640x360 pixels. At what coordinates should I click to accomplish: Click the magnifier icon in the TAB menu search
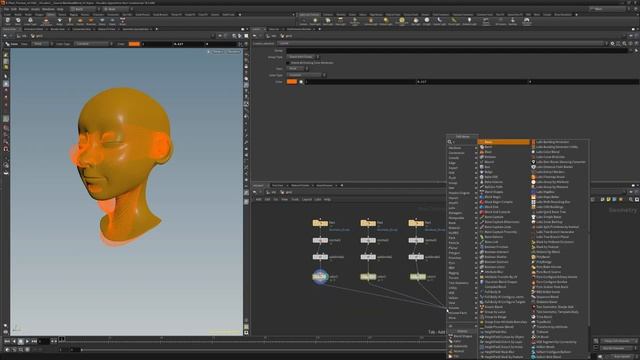(450, 142)
